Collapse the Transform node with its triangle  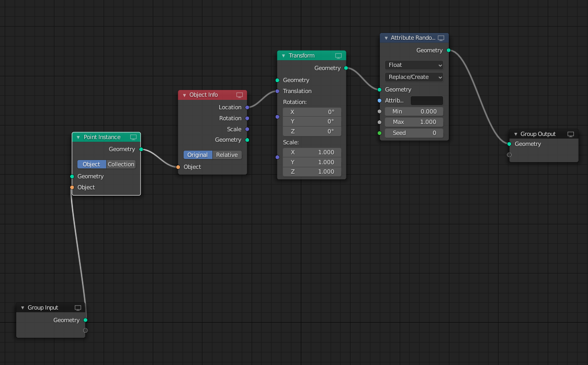284,55
